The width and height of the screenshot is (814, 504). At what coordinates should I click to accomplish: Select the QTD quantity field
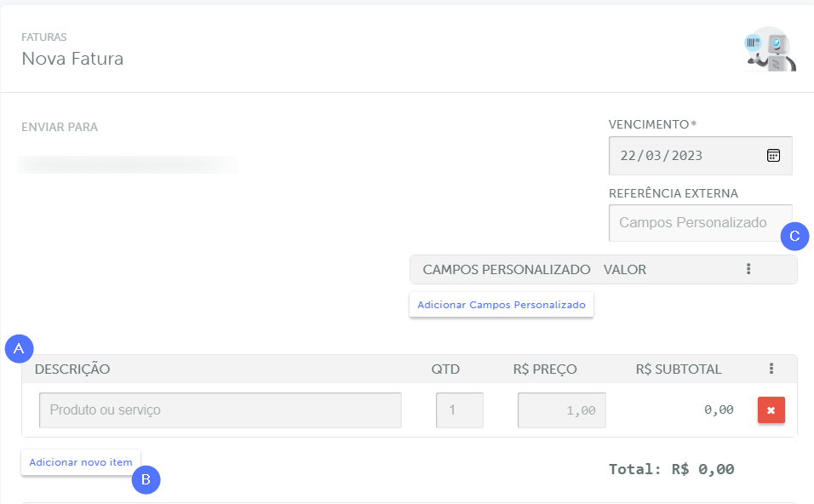point(459,410)
